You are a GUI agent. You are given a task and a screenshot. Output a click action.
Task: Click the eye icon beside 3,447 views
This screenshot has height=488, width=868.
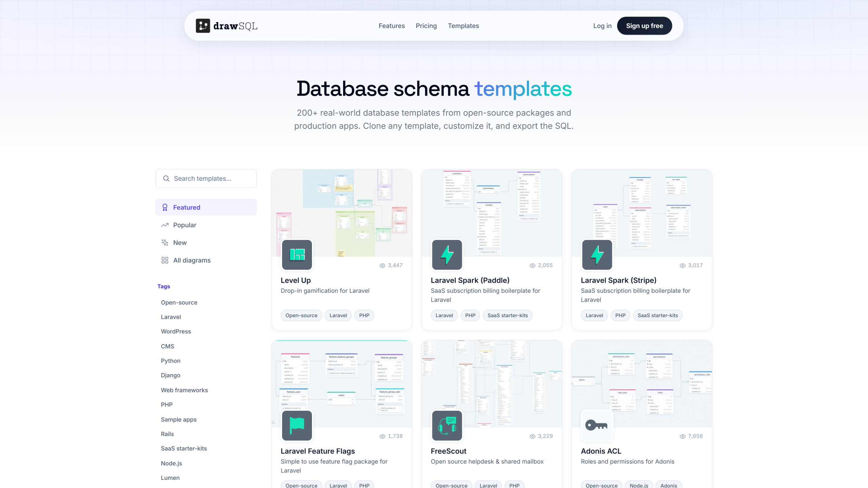[382, 266]
